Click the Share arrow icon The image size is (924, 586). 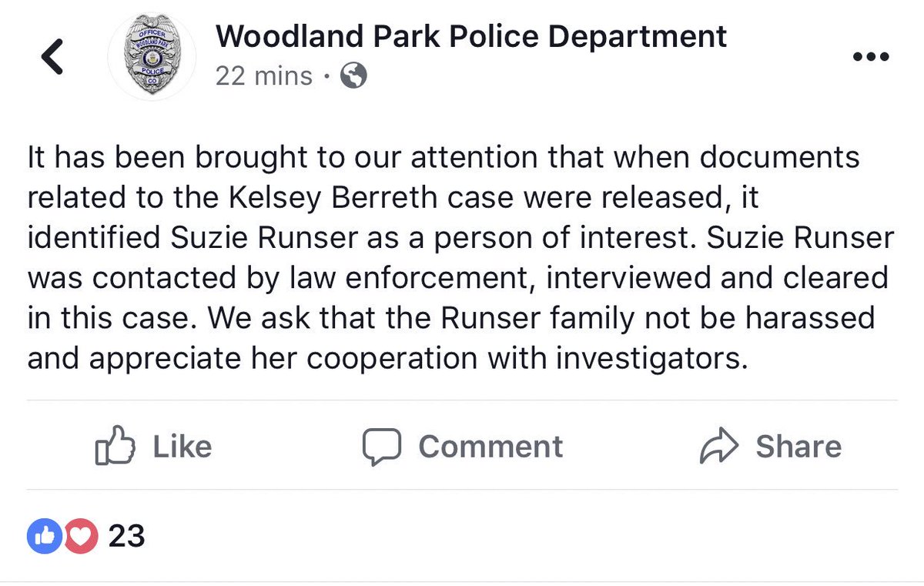point(718,447)
